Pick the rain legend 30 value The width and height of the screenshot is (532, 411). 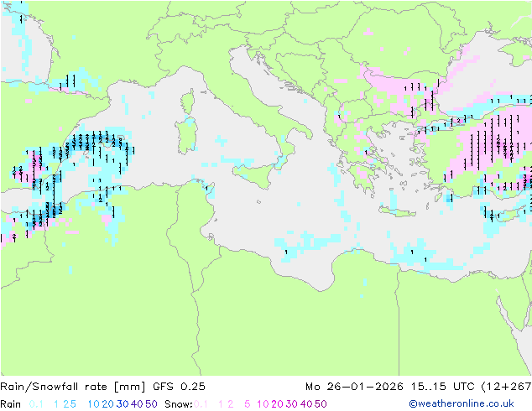pyautogui.click(x=123, y=404)
